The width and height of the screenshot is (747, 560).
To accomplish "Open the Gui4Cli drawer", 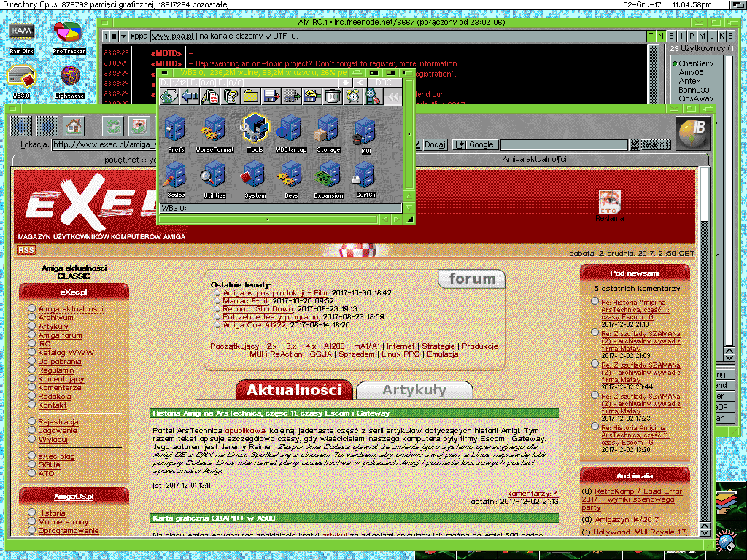I will click(x=365, y=180).
